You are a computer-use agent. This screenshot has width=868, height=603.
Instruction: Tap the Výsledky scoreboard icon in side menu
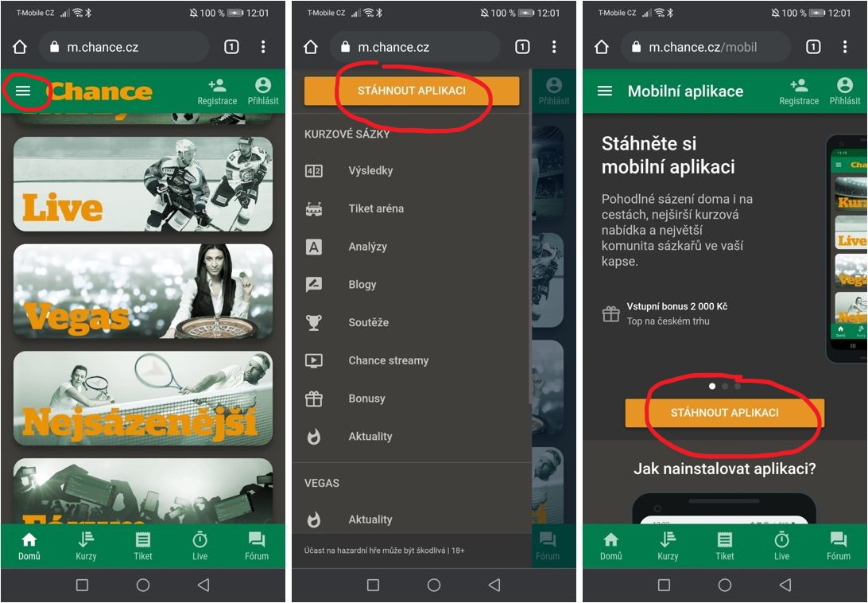(x=314, y=170)
